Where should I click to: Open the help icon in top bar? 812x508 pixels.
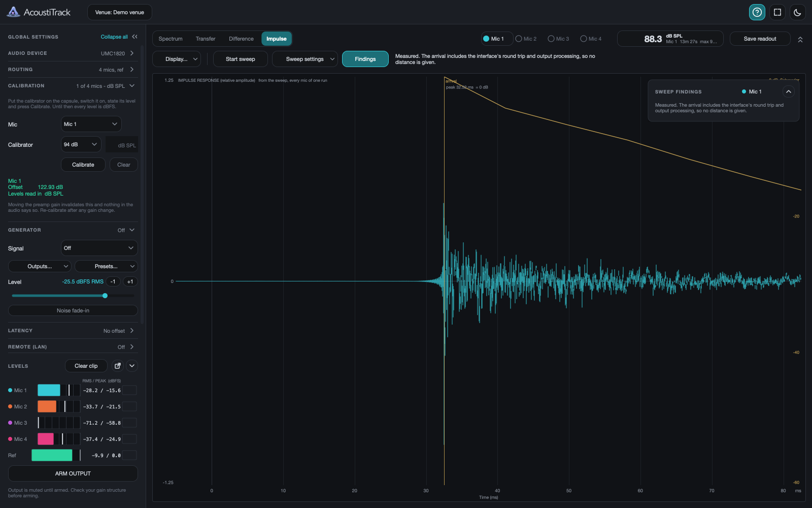757,12
